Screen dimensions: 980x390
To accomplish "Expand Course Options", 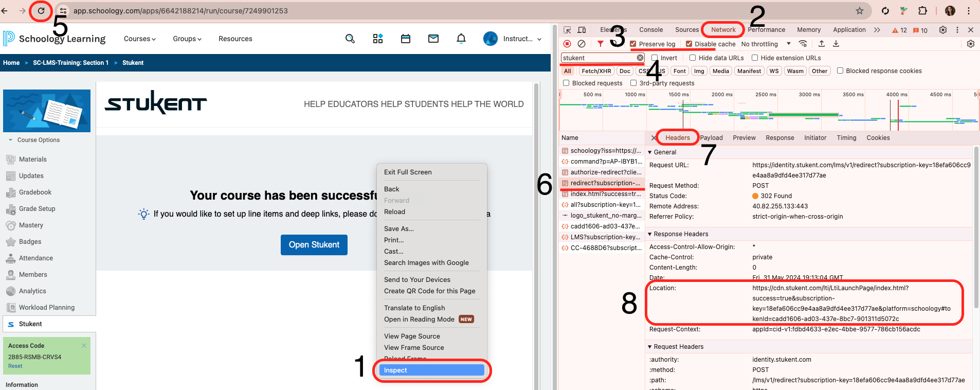I will (x=34, y=140).
